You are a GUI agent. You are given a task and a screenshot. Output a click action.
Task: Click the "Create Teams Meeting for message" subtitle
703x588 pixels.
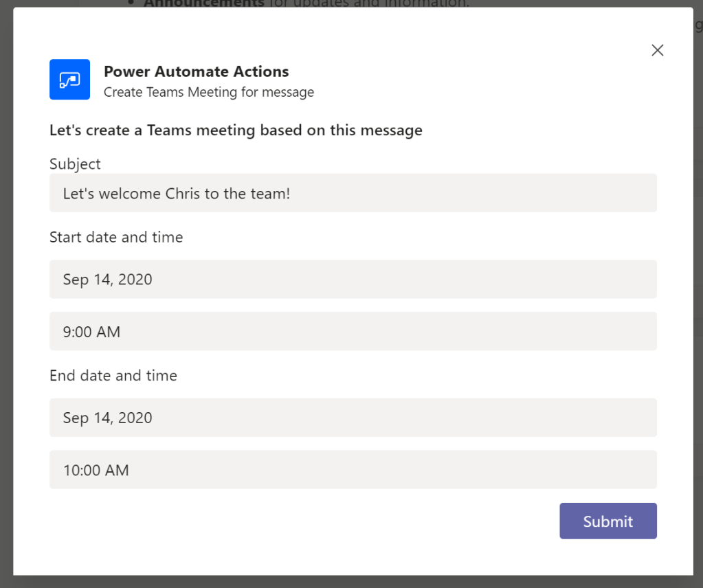(x=208, y=92)
